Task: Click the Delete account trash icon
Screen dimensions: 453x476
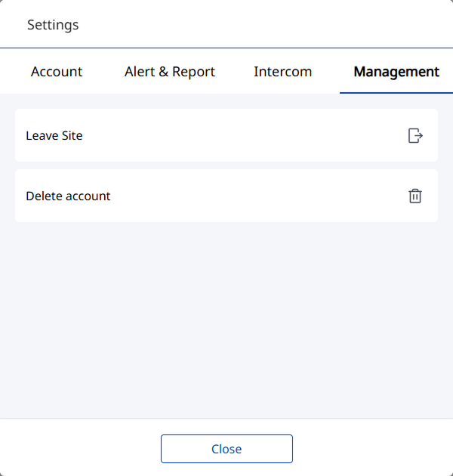Action: (415, 196)
